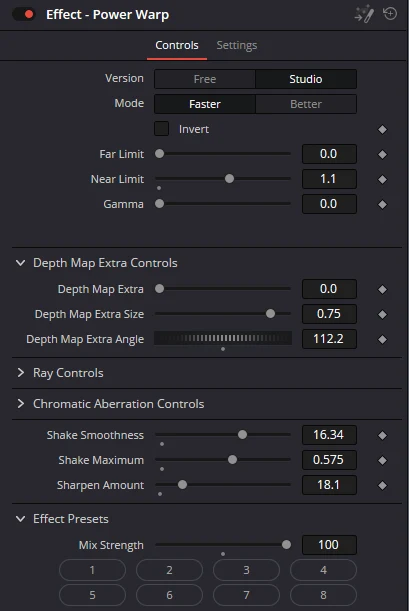The width and height of the screenshot is (409, 611).
Task: Add keyframe for Near Limit
Action: tap(383, 179)
